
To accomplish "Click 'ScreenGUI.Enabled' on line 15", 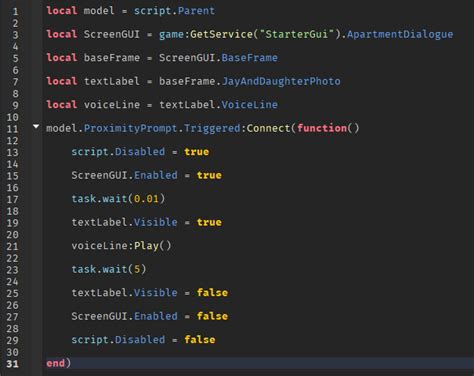I will (124, 175).
